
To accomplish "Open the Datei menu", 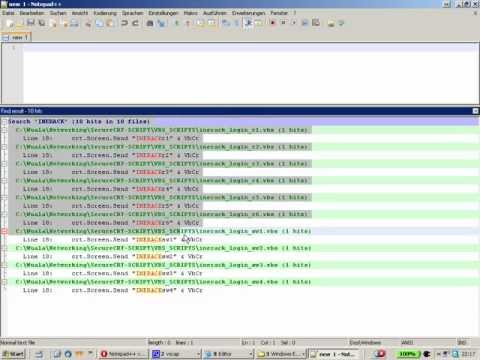I will [8, 13].
